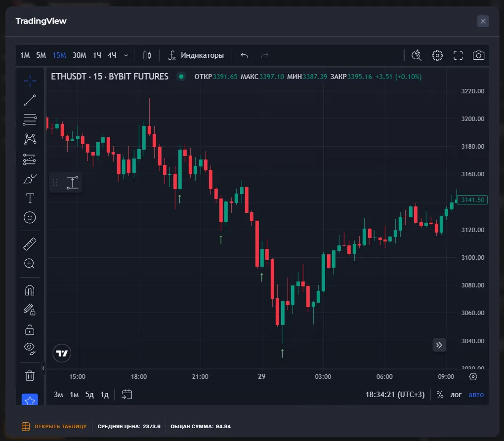Open the Индикаторы indicators panel
Viewport: 504px width, 441px height.
pos(196,55)
